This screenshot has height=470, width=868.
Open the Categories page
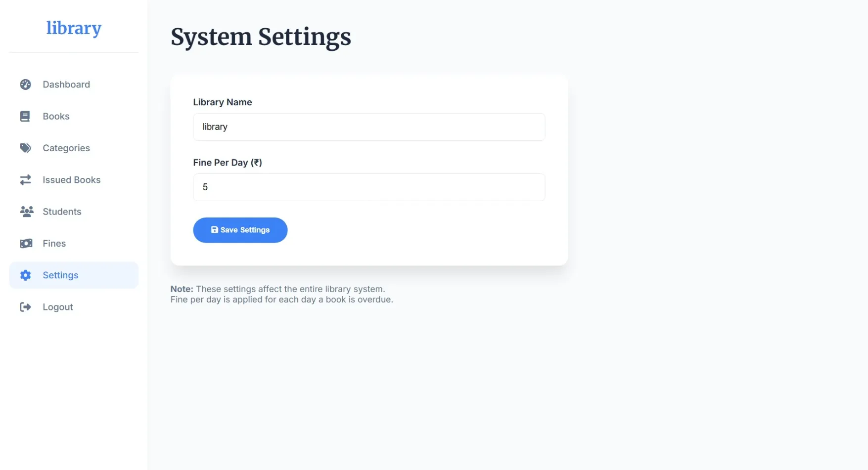pyautogui.click(x=66, y=148)
